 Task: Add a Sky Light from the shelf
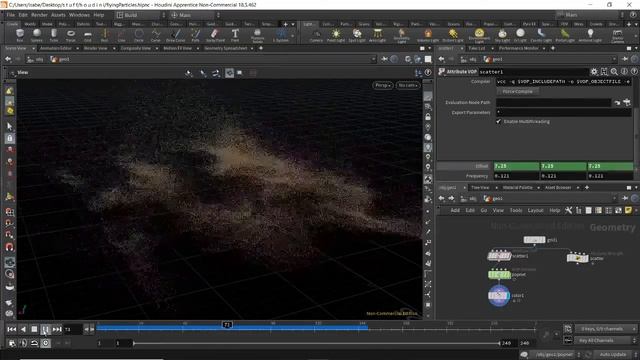pos(502,35)
